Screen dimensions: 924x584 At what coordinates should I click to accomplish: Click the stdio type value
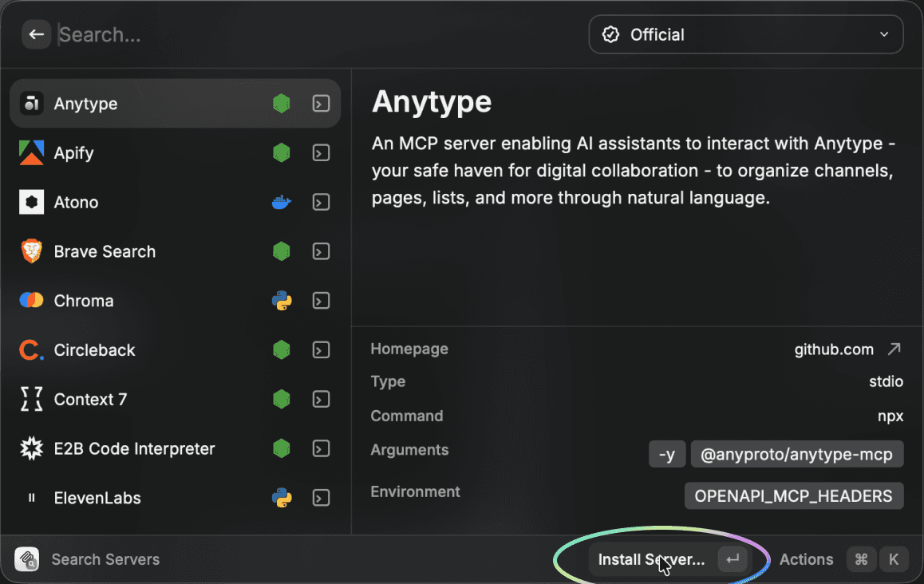click(886, 382)
